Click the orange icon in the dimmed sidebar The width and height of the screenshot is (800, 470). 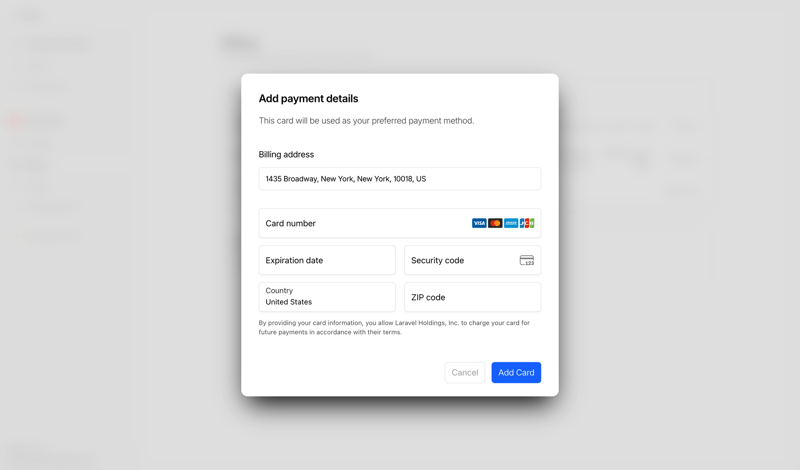(x=14, y=121)
